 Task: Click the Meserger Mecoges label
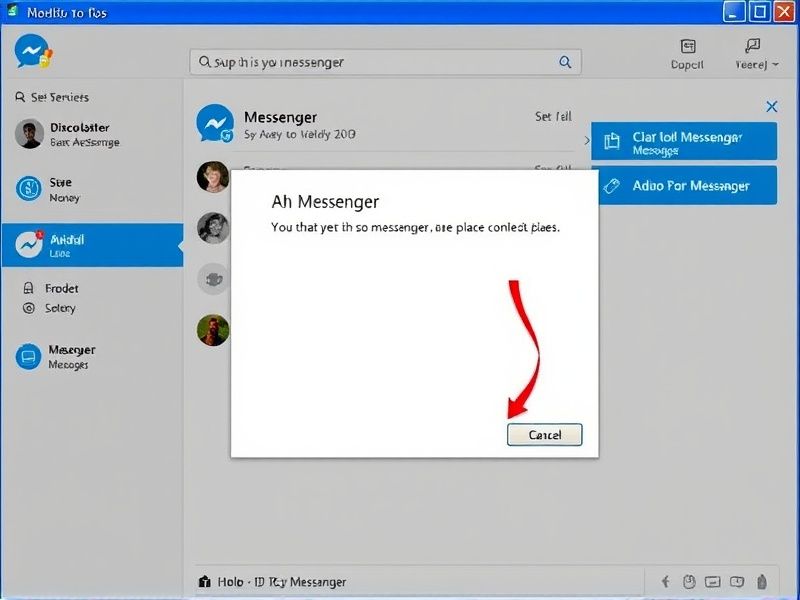[71, 357]
